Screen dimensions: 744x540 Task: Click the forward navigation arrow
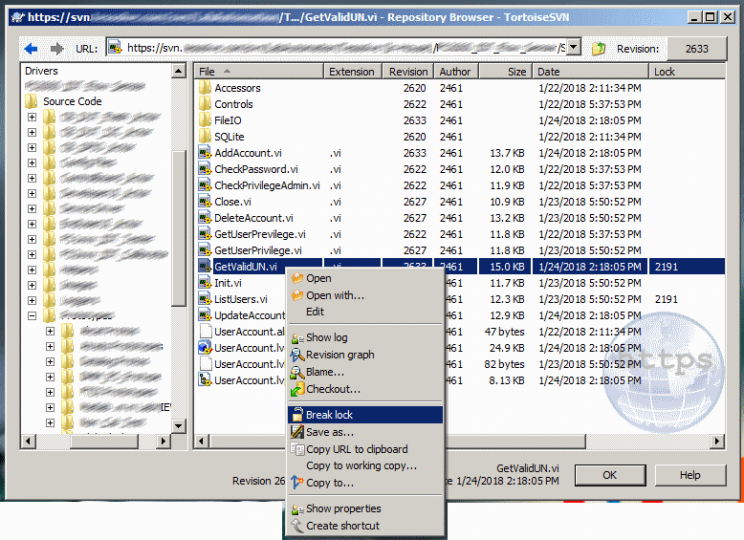pyautogui.click(x=56, y=48)
